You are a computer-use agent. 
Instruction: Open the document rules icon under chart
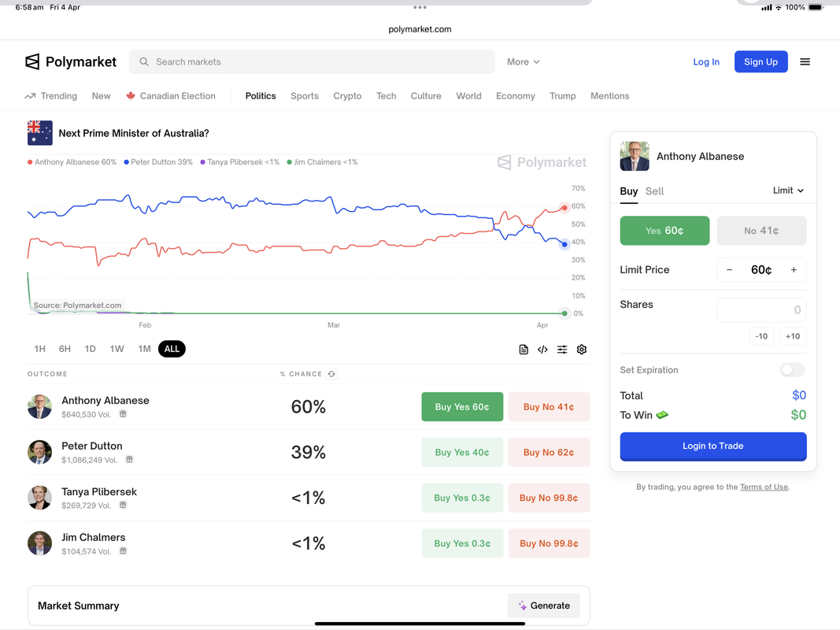tap(524, 350)
